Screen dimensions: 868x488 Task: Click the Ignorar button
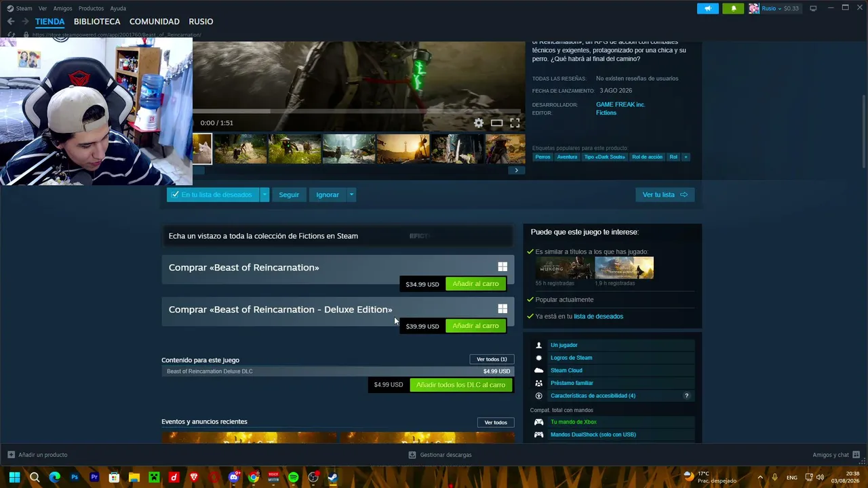coord(328,195)
